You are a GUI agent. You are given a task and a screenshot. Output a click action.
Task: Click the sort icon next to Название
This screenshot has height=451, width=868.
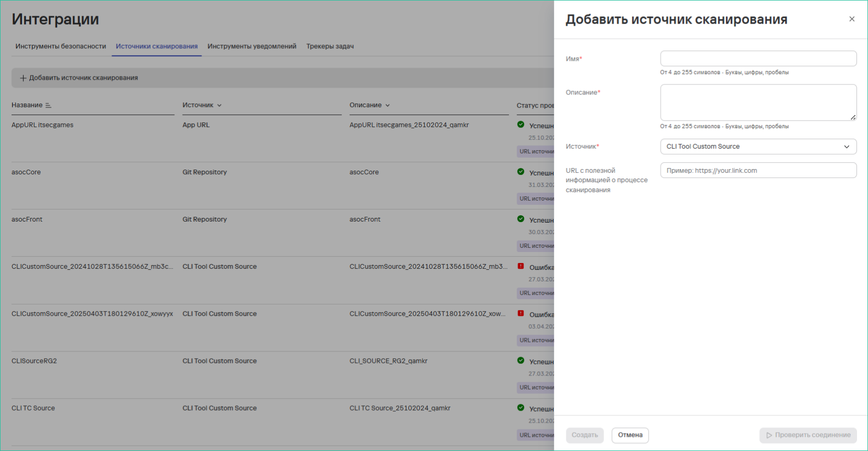tap(48, 106)
